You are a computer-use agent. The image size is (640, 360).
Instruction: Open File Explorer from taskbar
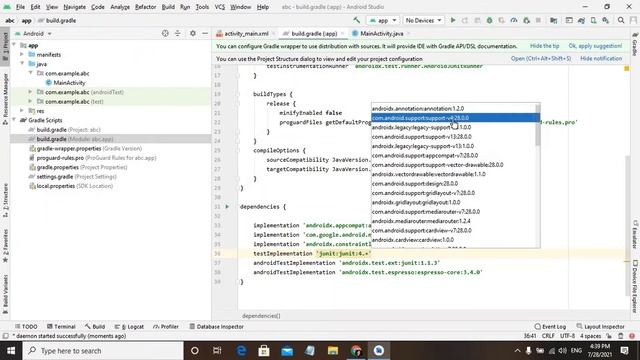pos(333,351)
